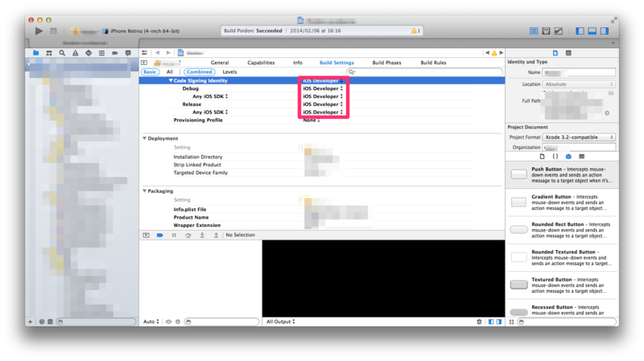Select the Version editor button
This screenshot has width=644, height=361.
point(558,31)
